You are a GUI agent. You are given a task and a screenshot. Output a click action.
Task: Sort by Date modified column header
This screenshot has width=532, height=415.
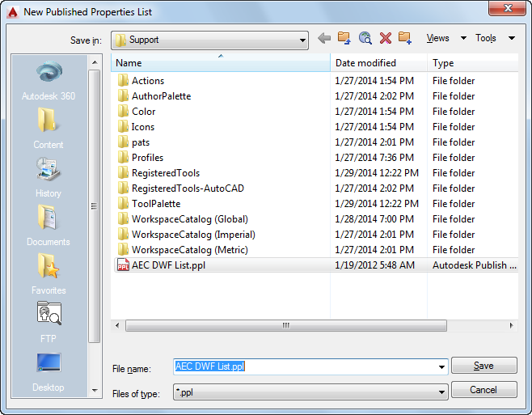(x=378, y=63)
